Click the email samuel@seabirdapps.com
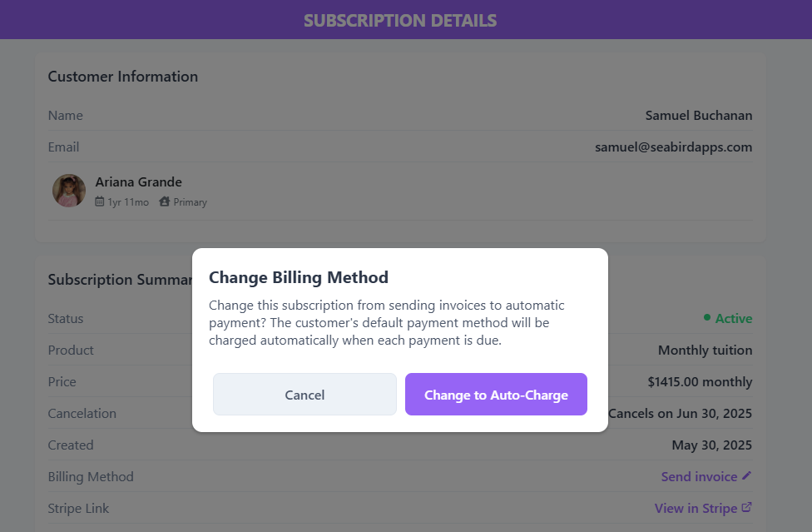The width and height of the screenshot is (812, 532). point(673,147)
